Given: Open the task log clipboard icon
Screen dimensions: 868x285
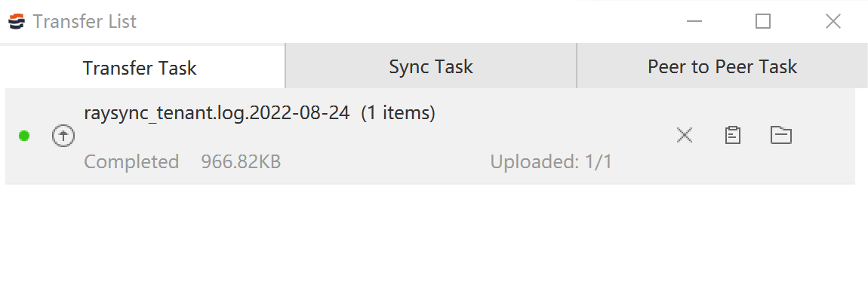Looking at the screenshot, I should (733, 135).
